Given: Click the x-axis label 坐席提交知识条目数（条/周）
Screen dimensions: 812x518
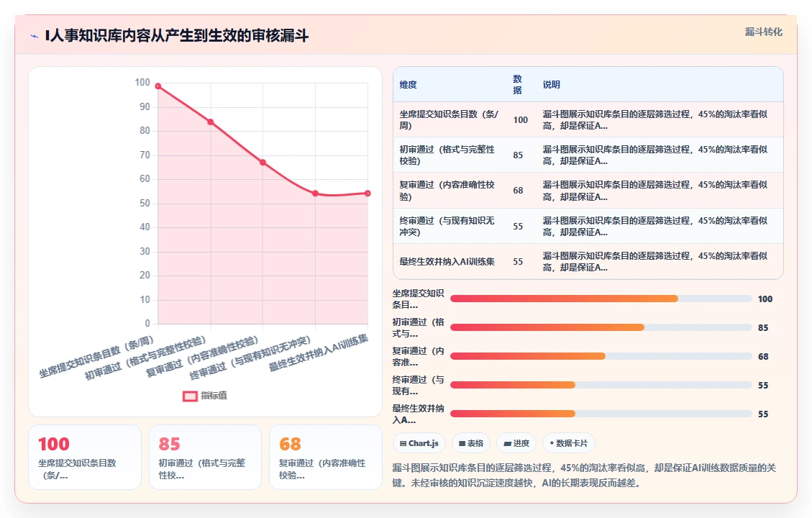Looking at the screenshot, I should [x=97, y=357].
